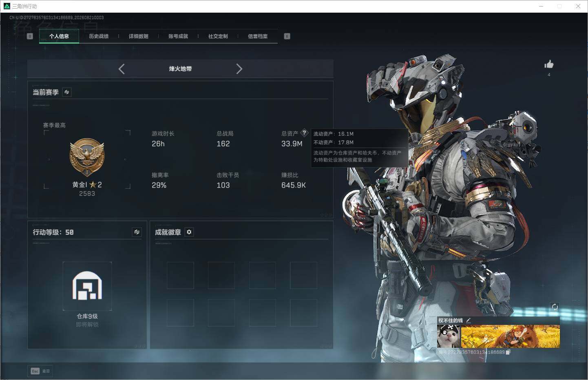This screenshot has width=588, height=380.
Task: Click the 游戏时长 value 26h
Action: tap(158, 144)
